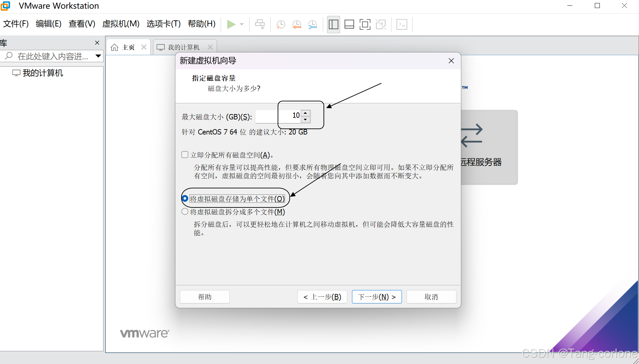Toggle the library sidebar view icon
This screenshot has width=639, height=364.
(334, 24)
